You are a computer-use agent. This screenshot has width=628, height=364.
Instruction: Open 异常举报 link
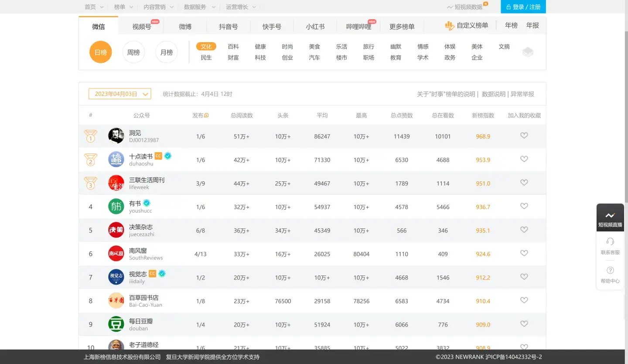click(x=522, y=94)
